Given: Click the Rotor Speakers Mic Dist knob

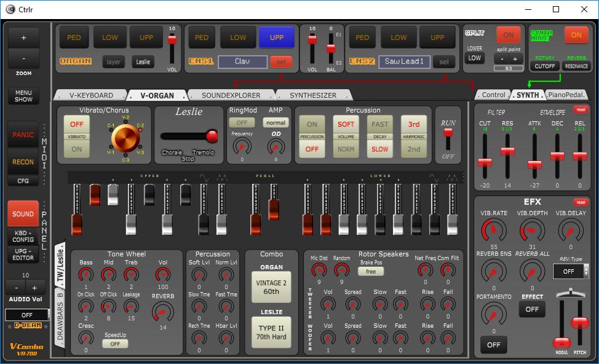Looking at the screenshot, I should coord(319,271).
